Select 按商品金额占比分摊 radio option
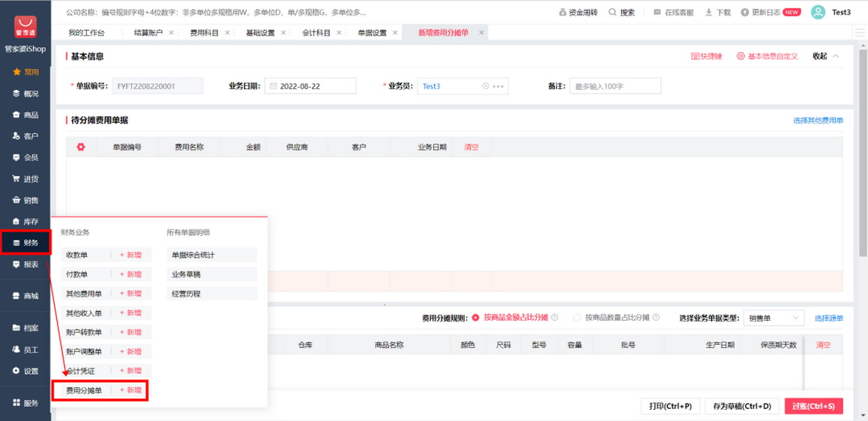This screenshot has width=868, height=421. click(476, 318)
